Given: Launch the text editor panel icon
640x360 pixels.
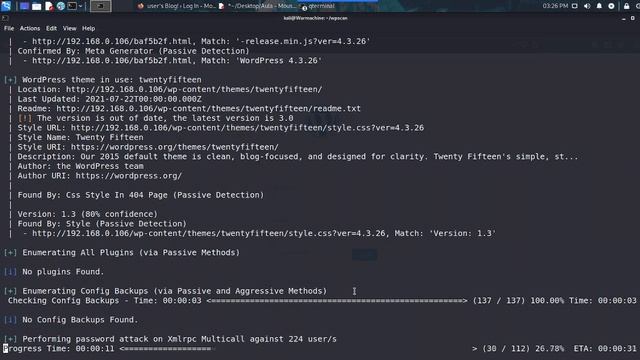Looking at the screenshot, I should 49,6.
